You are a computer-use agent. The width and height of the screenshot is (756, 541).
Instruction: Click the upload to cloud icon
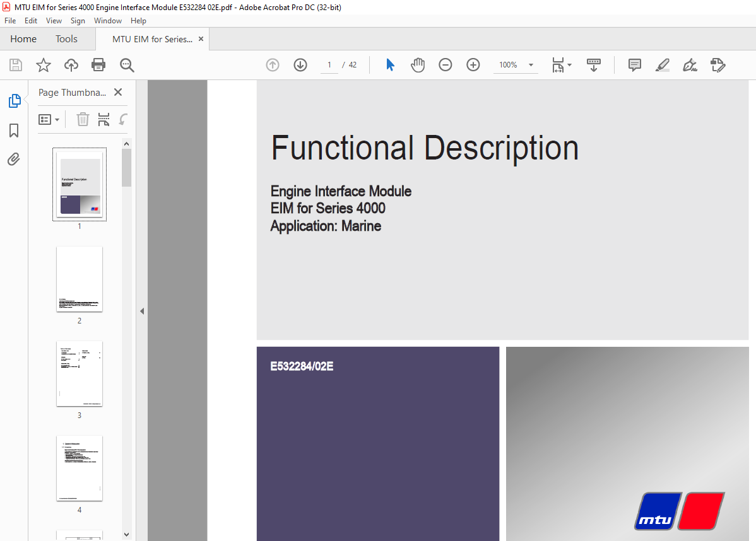pos(71,65)
